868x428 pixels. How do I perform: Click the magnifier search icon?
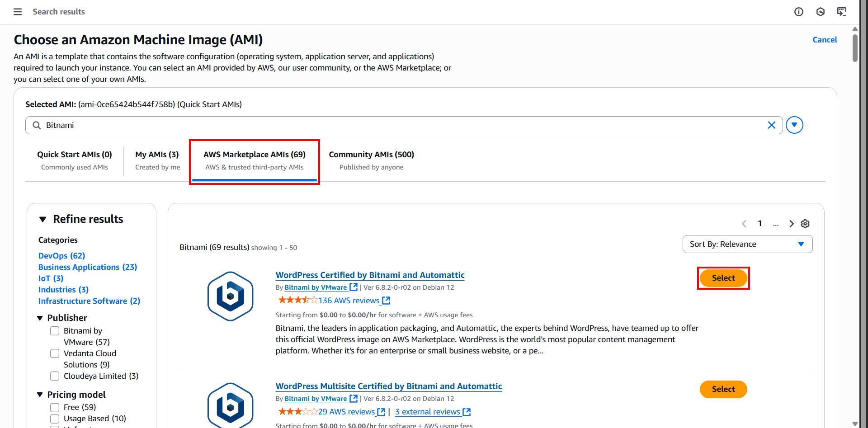[37, 125]
